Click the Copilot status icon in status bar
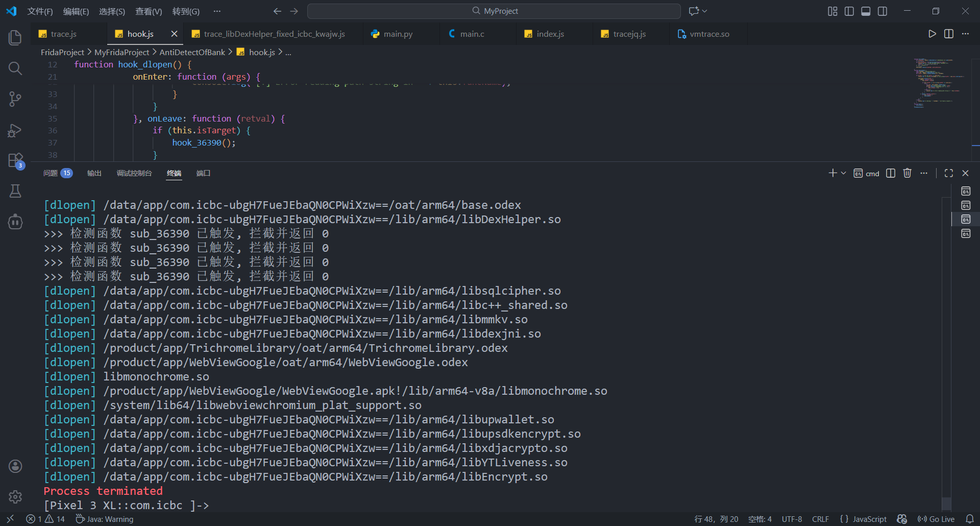 pyautogui.click(x=902, y=519)
